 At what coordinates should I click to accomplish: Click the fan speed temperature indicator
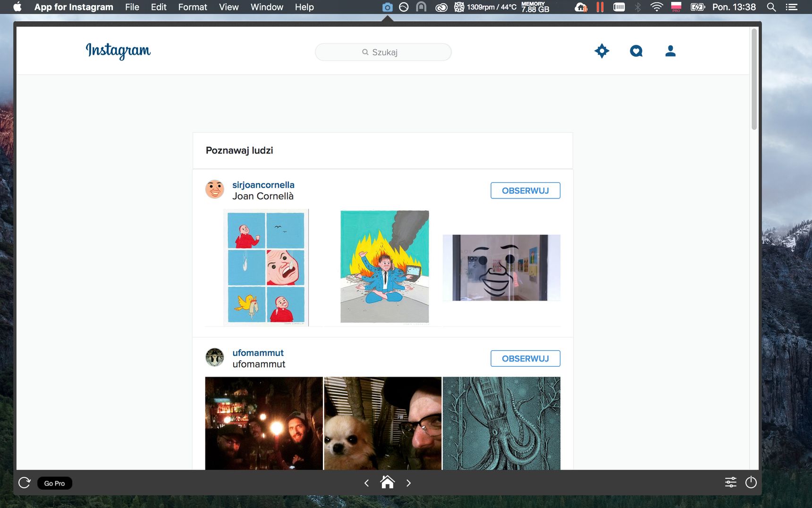[x=486, y=7]
